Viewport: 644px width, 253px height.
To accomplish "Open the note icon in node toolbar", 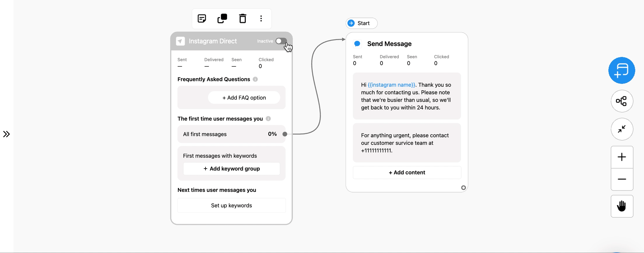I will [x=202, y=19].
